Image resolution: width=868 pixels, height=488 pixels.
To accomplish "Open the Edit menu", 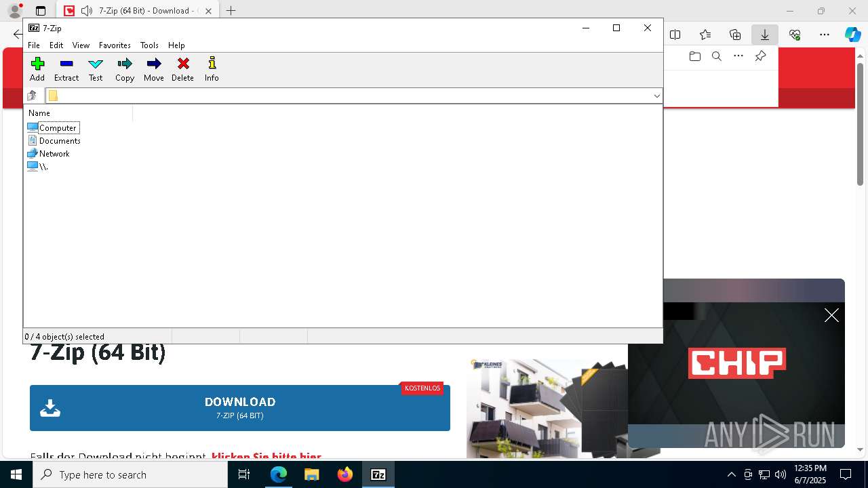I will click(56, 45).
